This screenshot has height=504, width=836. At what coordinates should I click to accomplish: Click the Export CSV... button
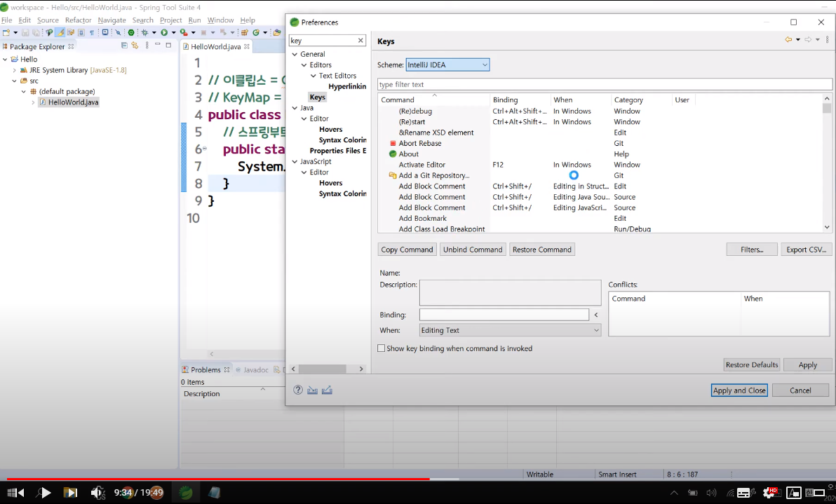point(806,250)
